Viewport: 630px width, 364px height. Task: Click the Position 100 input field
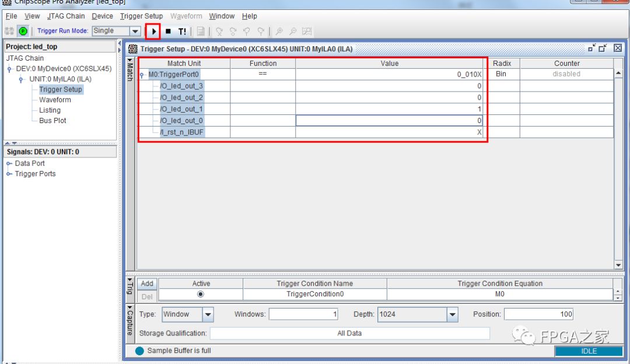[x=539, y=314]
